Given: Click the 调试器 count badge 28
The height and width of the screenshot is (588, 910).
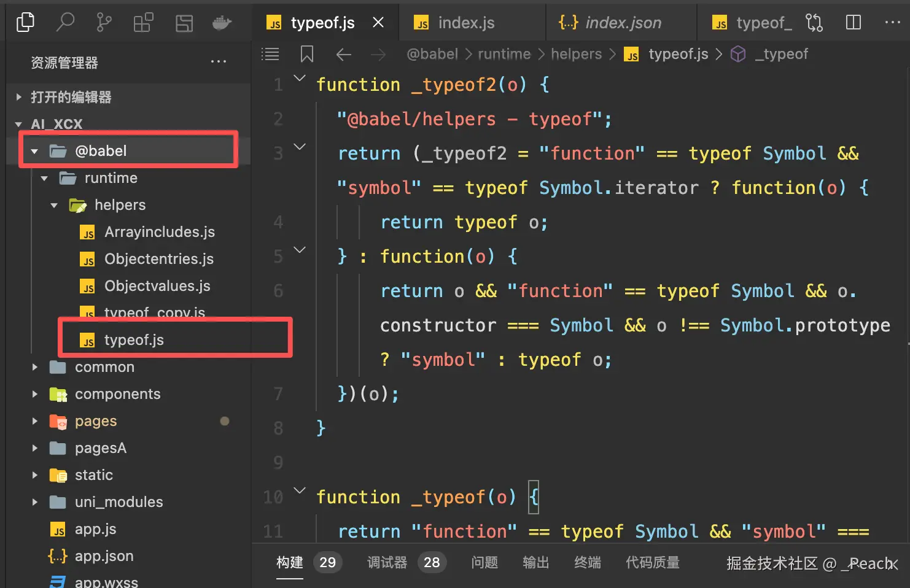Looking at the screenshot, I should tap(432, 562).
